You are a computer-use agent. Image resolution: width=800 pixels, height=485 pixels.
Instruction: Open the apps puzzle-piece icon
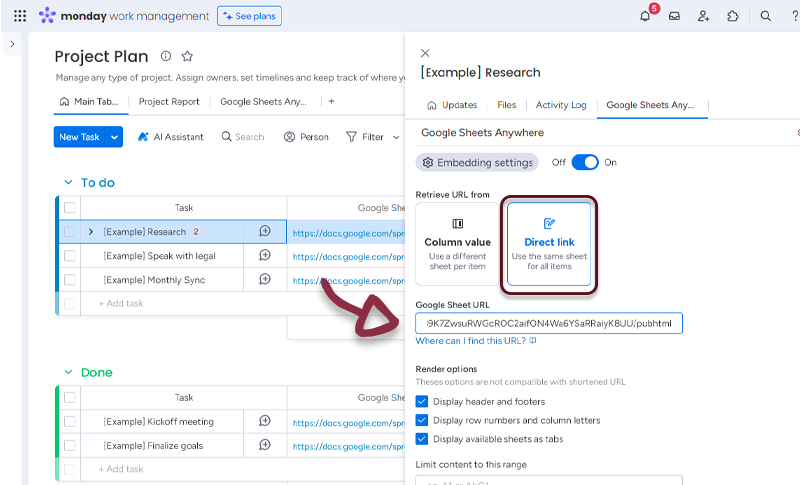[x=732, y=16]
